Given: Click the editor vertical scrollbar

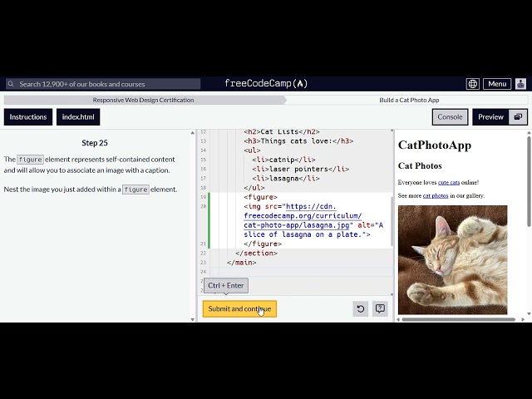Looking at the screenshot, I should [392, 220].
